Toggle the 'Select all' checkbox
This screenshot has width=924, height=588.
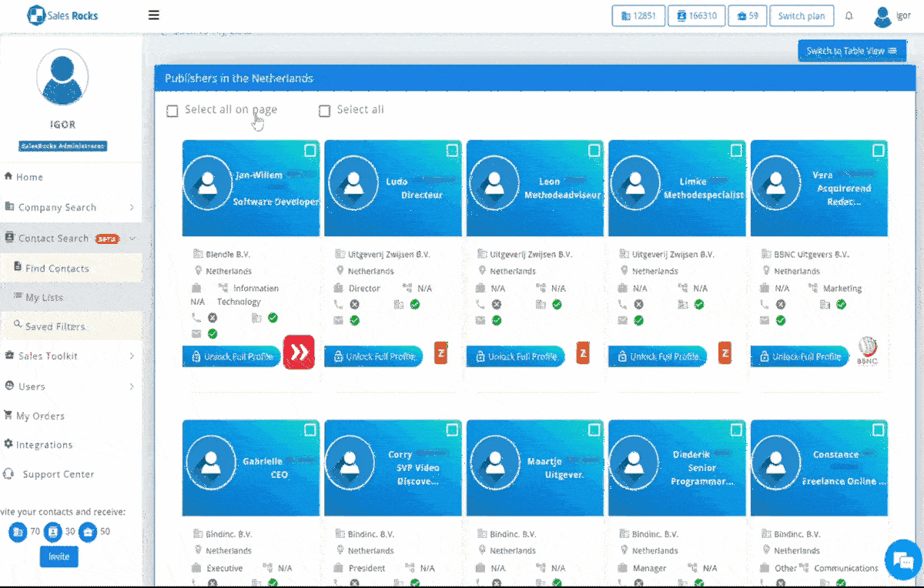pos(325,111)
